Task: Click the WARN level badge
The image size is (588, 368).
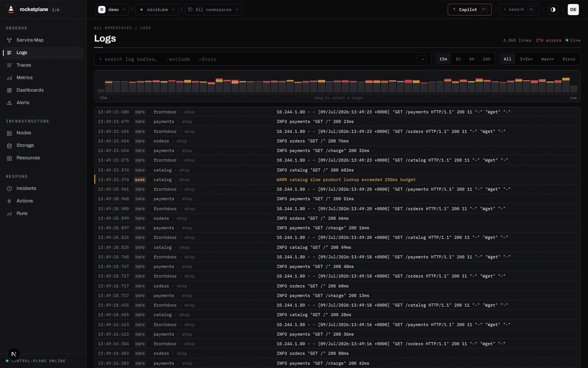Action: (x=140, y=180)
